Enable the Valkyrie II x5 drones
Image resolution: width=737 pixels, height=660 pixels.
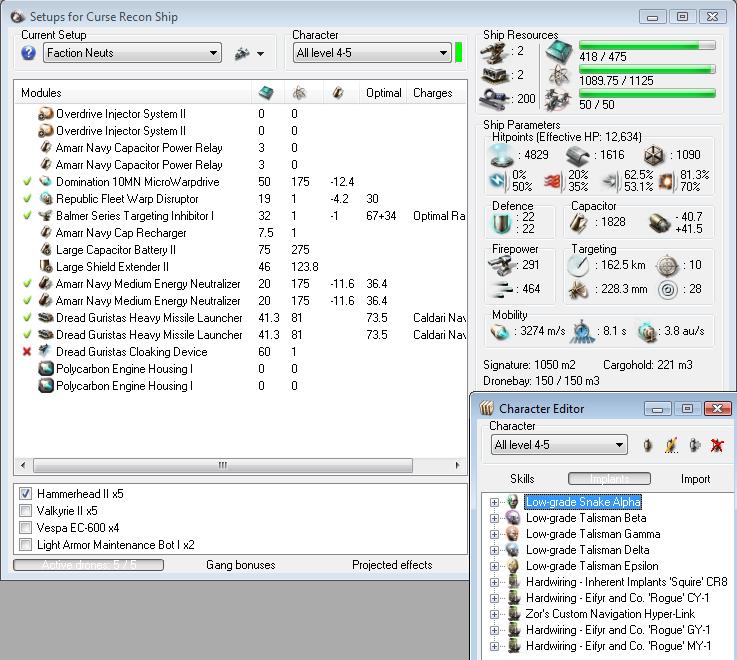pyautogui.click(x=26, y=511)
